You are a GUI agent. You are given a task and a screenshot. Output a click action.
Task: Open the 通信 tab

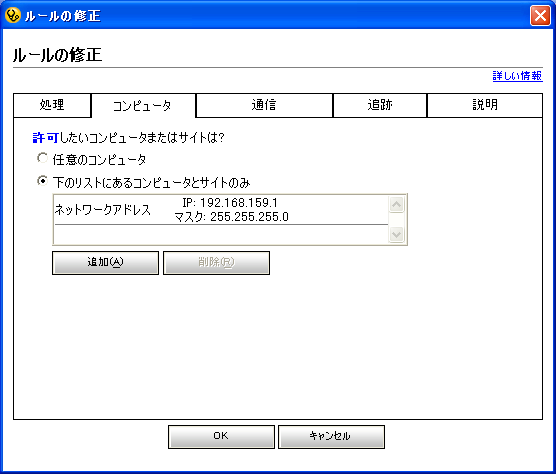click(x=264, y=105)
